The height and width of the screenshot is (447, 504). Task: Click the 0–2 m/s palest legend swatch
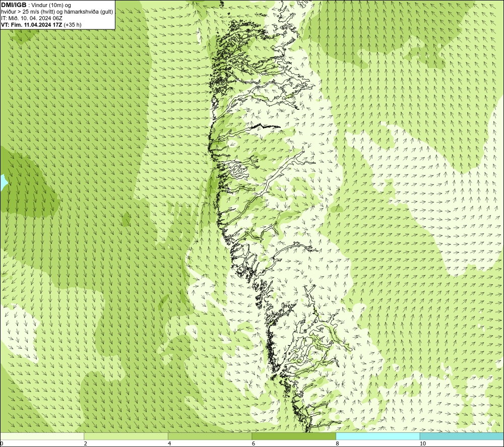pos(42,436)
